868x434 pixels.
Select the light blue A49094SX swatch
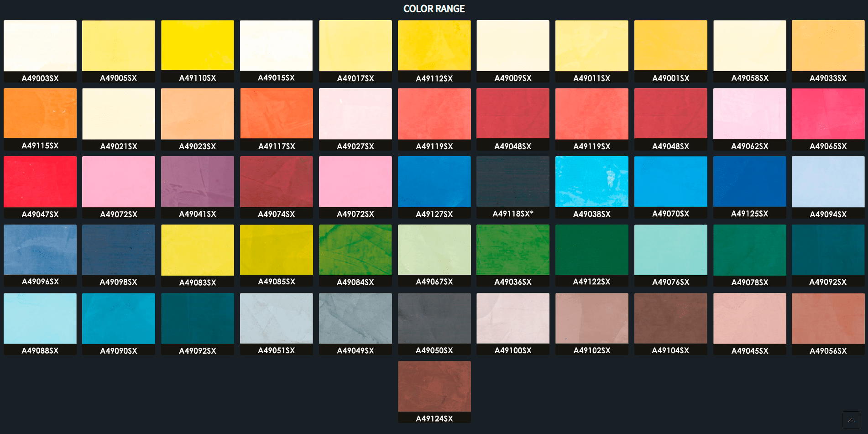(828, 182)
